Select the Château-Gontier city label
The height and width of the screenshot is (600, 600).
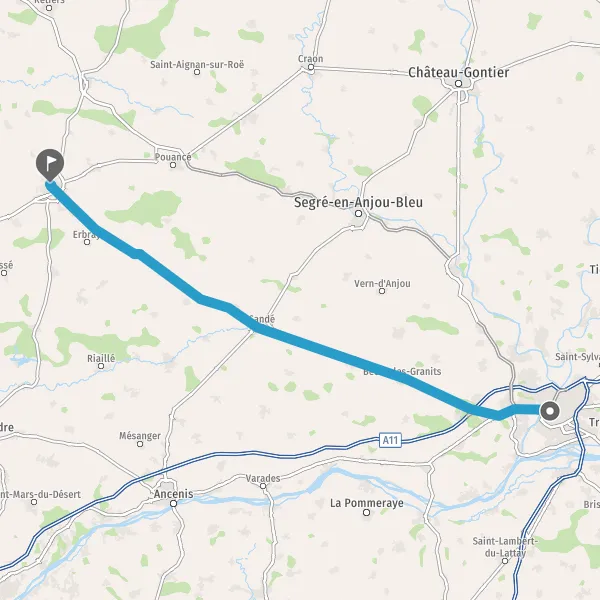(x=458, y=72)
